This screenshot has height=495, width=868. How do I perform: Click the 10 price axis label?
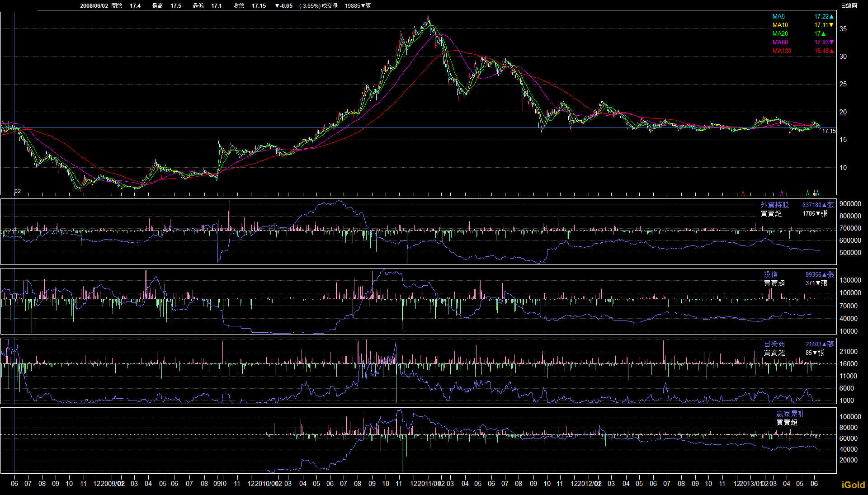click(x=843, y=167)
